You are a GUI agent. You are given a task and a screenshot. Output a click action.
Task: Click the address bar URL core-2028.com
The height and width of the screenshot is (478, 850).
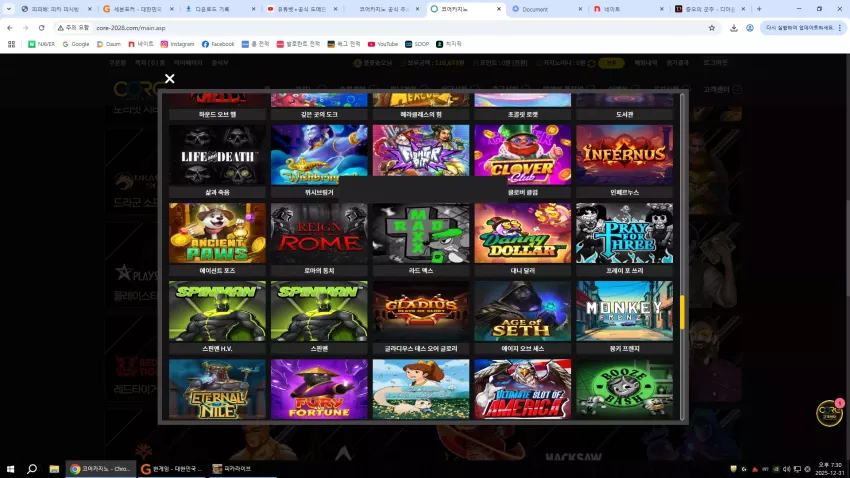coord(131,28)
